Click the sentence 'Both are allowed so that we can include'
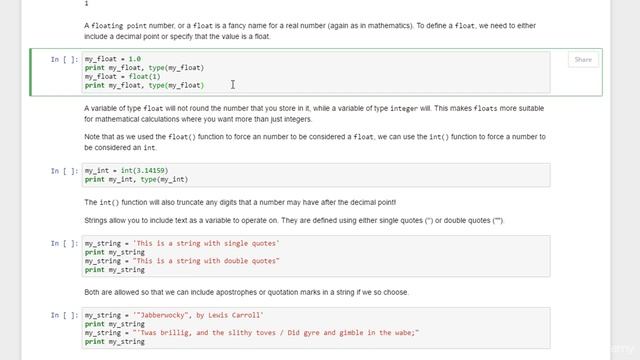640x360 pixels. pos(247,292)
